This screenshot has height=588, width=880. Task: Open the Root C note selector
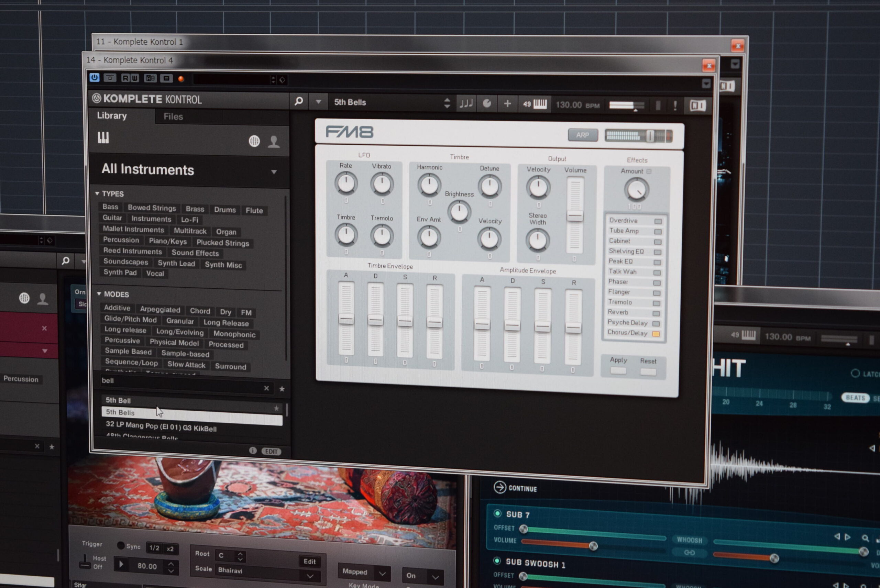(231, 555)
